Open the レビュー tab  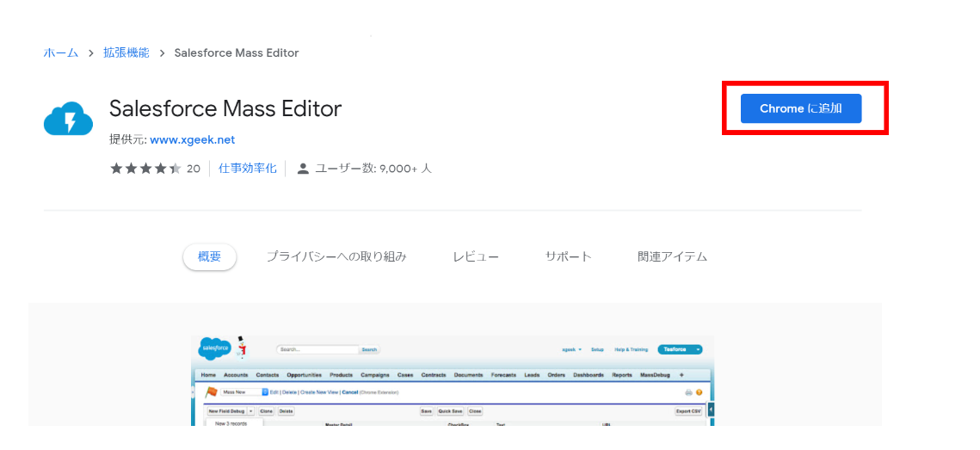point(477,257)
